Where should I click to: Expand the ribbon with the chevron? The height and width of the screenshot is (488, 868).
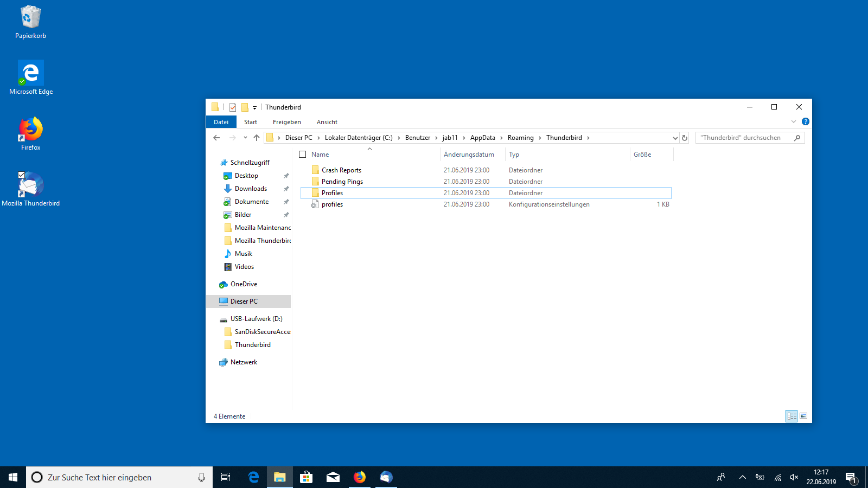794,121
